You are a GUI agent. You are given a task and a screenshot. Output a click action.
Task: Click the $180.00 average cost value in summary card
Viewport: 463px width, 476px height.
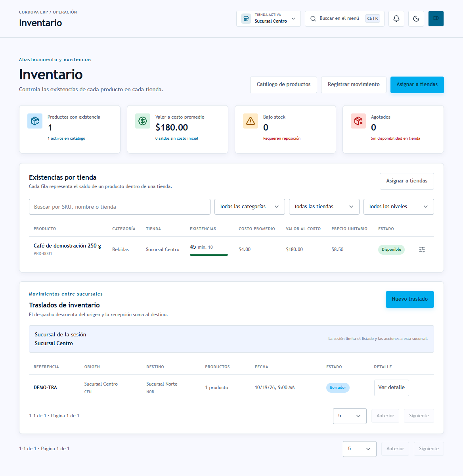(x=172, y=127)
